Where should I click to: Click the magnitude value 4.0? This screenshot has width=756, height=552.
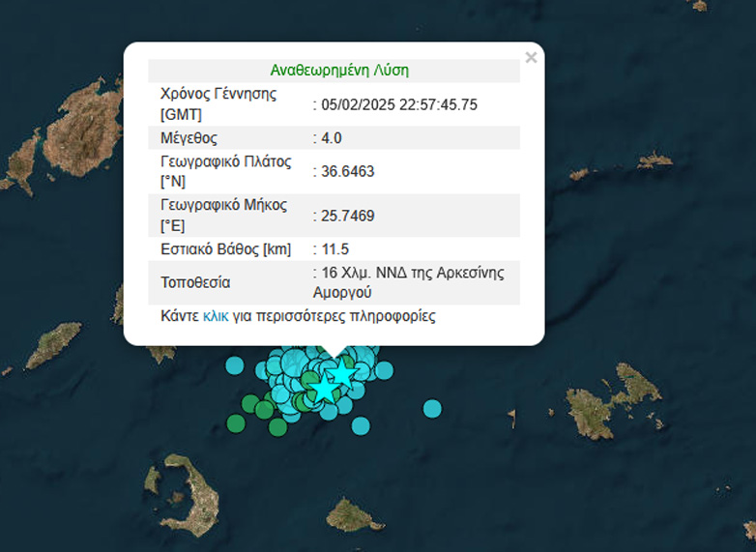point(332,138)
